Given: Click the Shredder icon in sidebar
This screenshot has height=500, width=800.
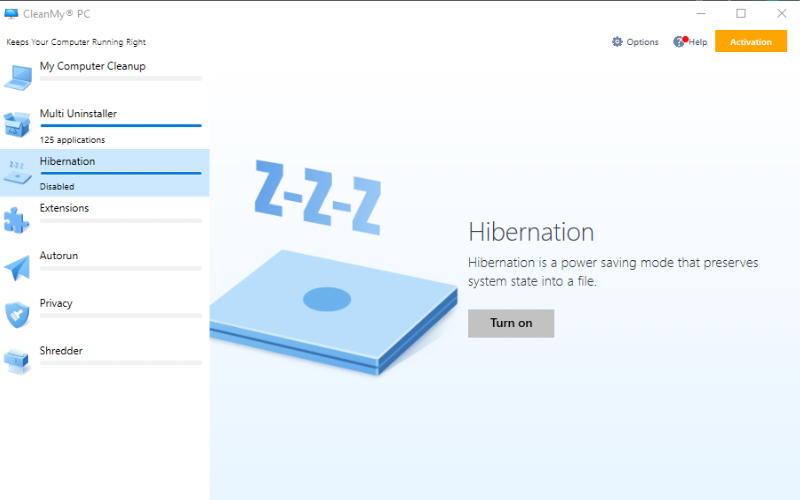Looking at the screenshot, I should click(x=17, y=361).
